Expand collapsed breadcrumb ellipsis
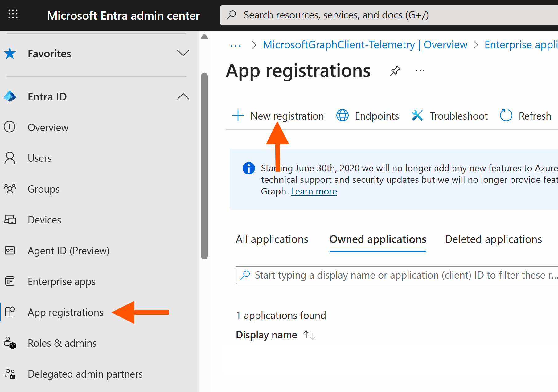The image size is (558, 392). coord(236,45)
